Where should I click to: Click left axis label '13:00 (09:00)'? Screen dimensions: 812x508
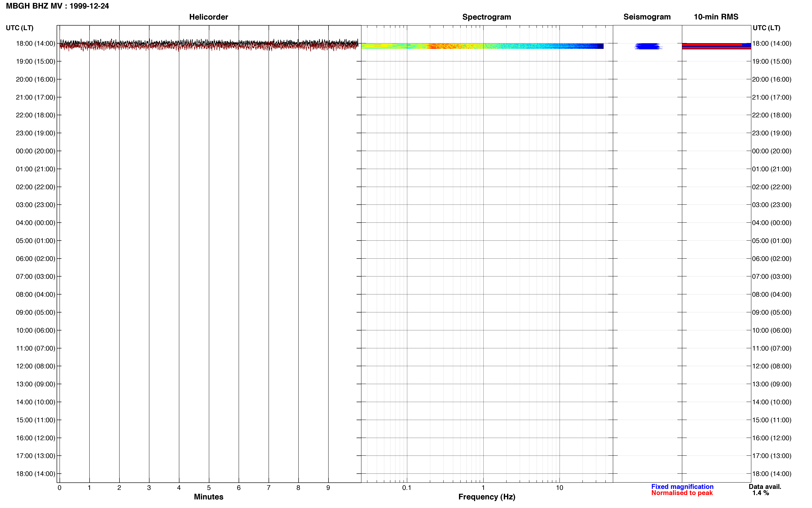coord(36,384)
